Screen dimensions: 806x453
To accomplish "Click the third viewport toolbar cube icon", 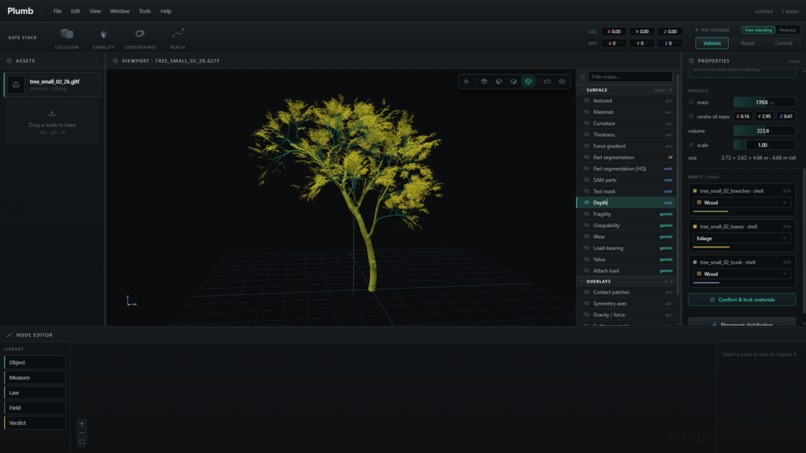I will click(x=499, y=82).
